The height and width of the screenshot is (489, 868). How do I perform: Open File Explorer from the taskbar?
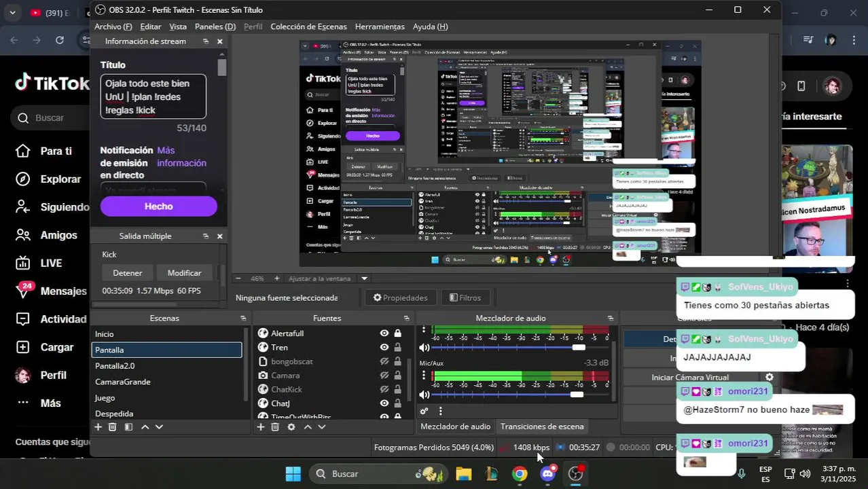[x=464, y=473]
